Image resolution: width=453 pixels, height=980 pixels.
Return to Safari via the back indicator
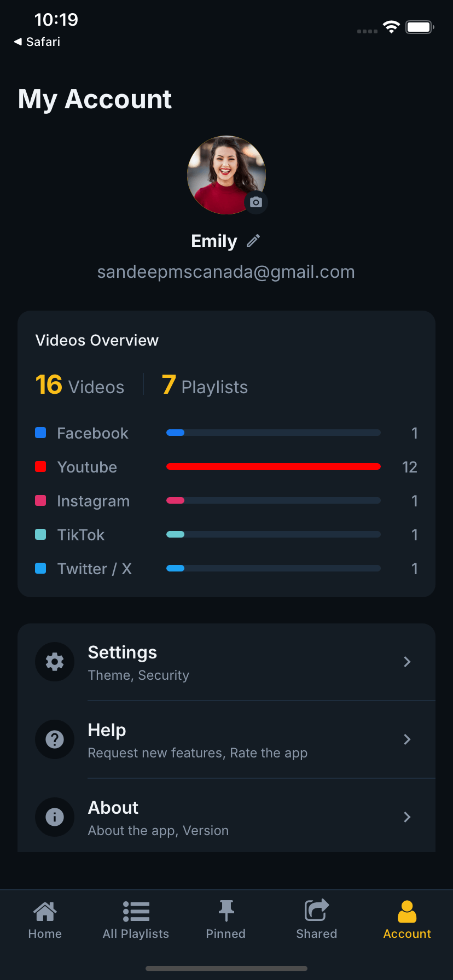[36, 42]
